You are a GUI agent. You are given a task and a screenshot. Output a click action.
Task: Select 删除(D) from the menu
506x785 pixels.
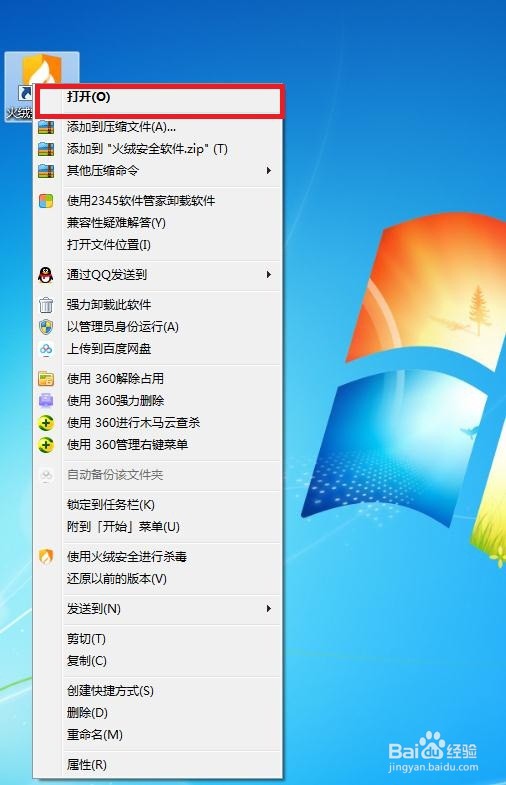(158, 713)
